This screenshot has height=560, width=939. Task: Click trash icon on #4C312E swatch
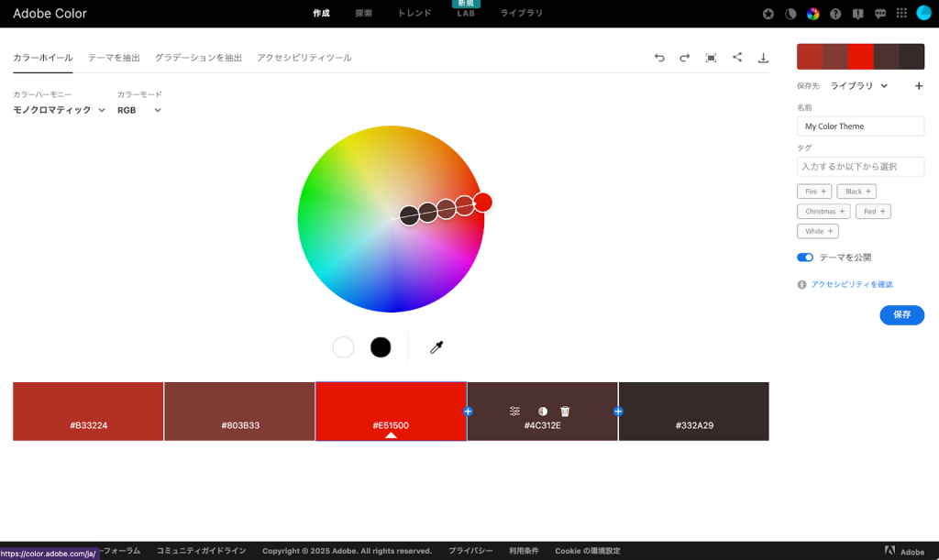[565, 412]
